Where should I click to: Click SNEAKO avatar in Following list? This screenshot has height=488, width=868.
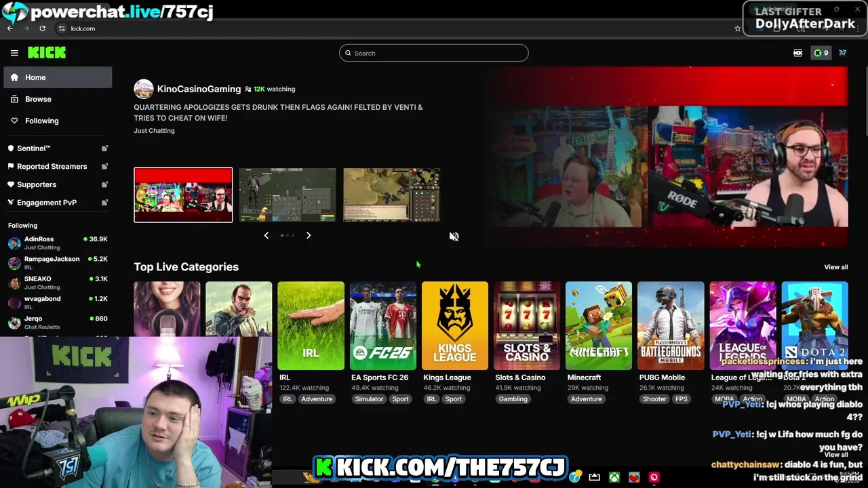click(x=14, y=283)
